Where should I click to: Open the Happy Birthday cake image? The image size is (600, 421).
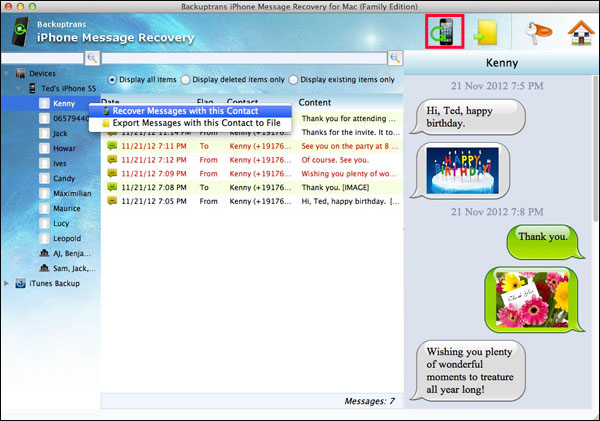point(462,170)
